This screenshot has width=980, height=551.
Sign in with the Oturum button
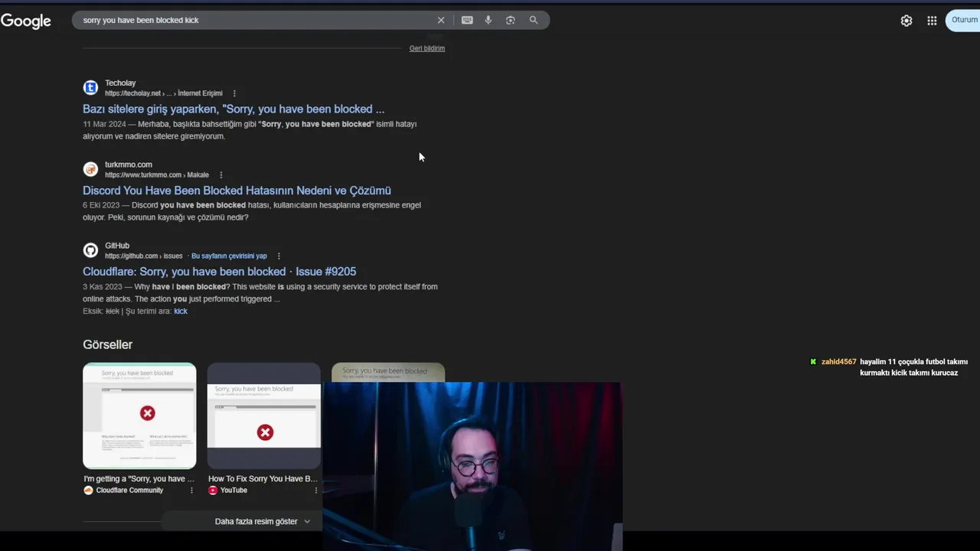[964, 20]
